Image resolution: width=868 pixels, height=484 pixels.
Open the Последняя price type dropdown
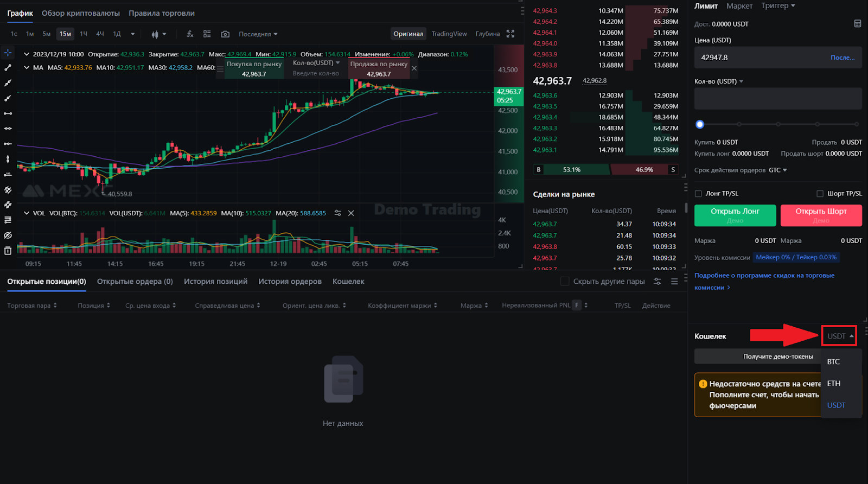click(258, 34)
